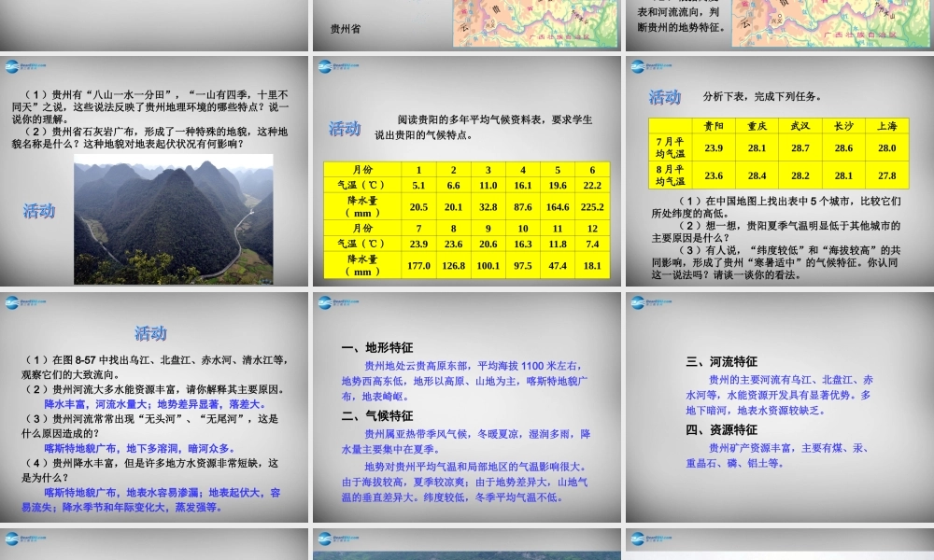Click the 126.8 precipitation cell
Screen dimensions: 934x560
[x=453, y=265]
